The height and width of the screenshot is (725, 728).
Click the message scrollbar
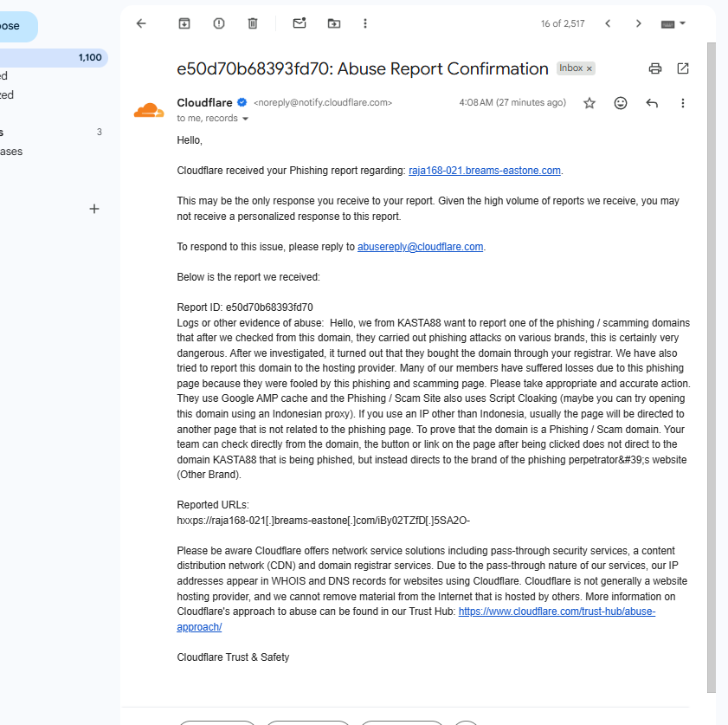coord(712,367)
